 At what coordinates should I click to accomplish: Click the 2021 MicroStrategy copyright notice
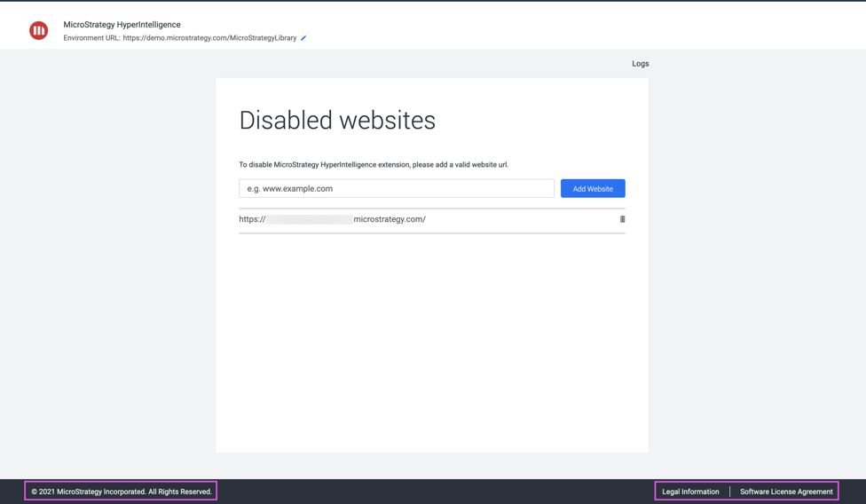point(122,492)
